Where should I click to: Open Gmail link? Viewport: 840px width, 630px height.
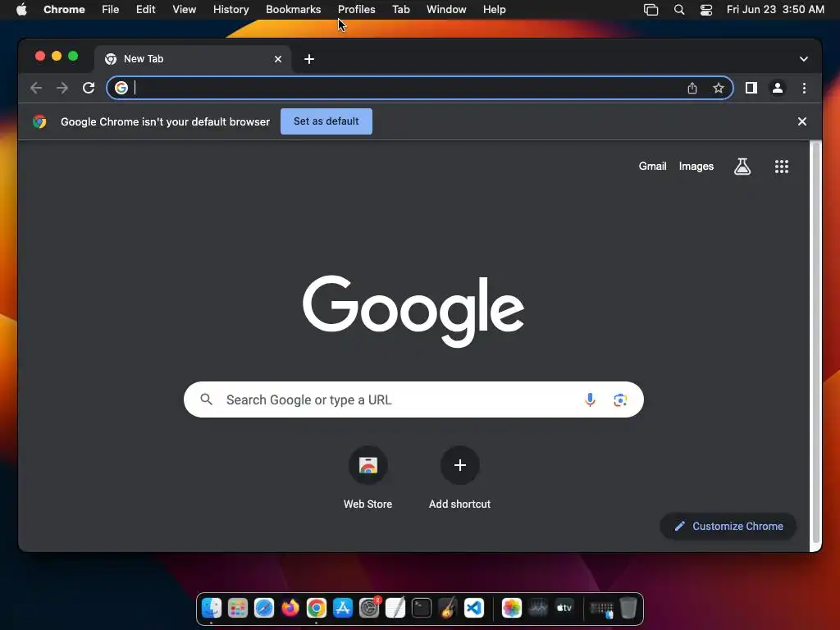[x=652, y=167]
